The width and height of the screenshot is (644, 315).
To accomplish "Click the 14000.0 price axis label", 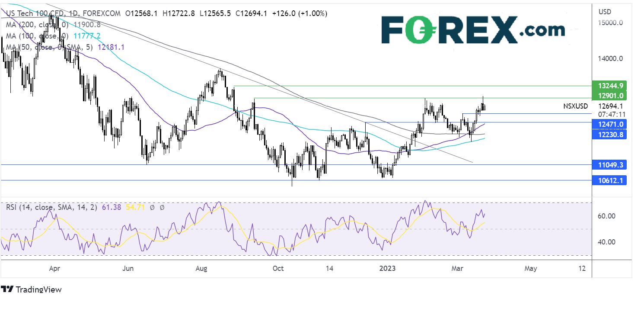I will [x=610, y=58].
